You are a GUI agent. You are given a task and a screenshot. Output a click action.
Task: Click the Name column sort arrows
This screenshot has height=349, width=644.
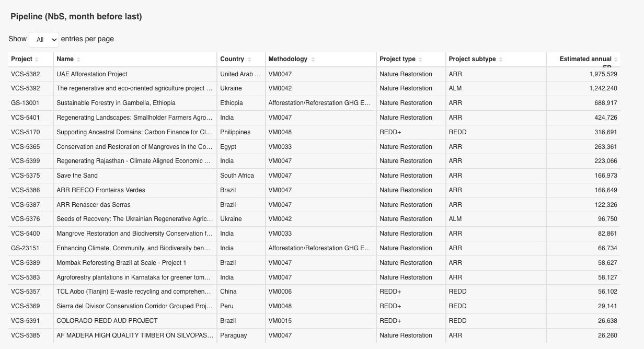(x=78, y=60)
